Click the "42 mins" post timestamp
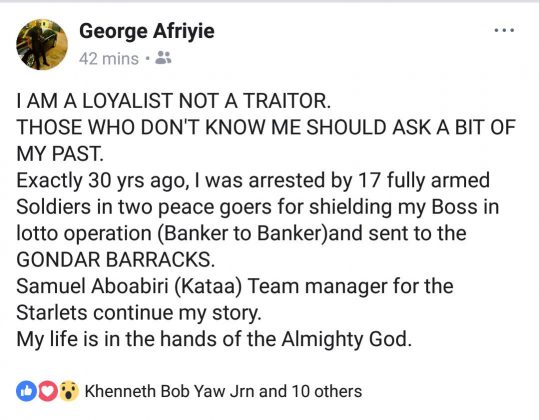539x420 pixels. coord(109,58)
